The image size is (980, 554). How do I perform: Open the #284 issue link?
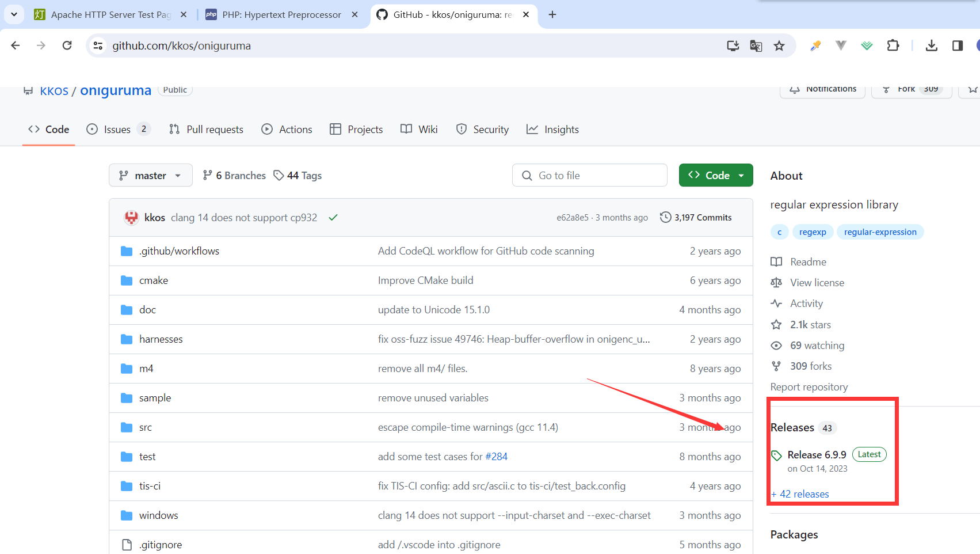coord(497,457)
